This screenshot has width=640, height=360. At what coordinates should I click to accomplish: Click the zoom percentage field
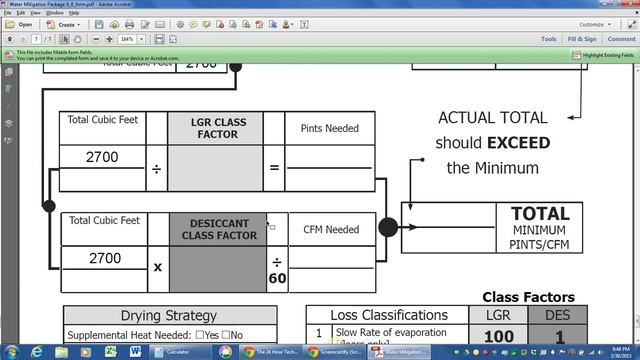click(x=127, y=39)
